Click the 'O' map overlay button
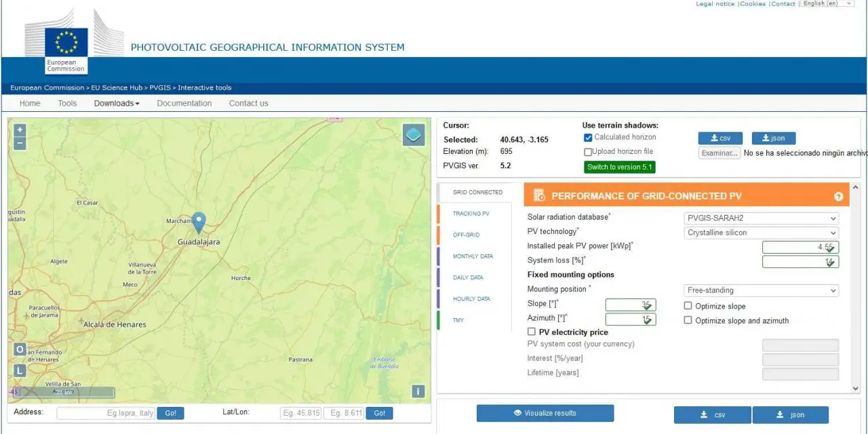 coord(20,350)
